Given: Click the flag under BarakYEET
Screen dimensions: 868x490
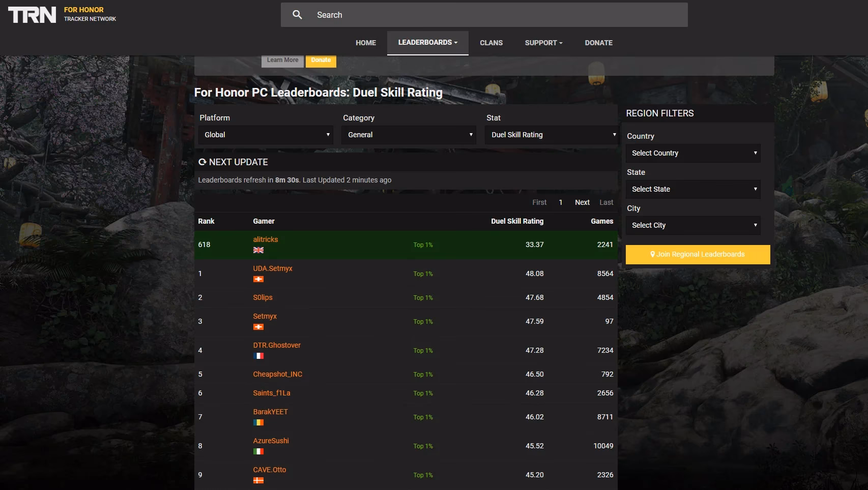Looking at the screenshot, I should (258, 422).
